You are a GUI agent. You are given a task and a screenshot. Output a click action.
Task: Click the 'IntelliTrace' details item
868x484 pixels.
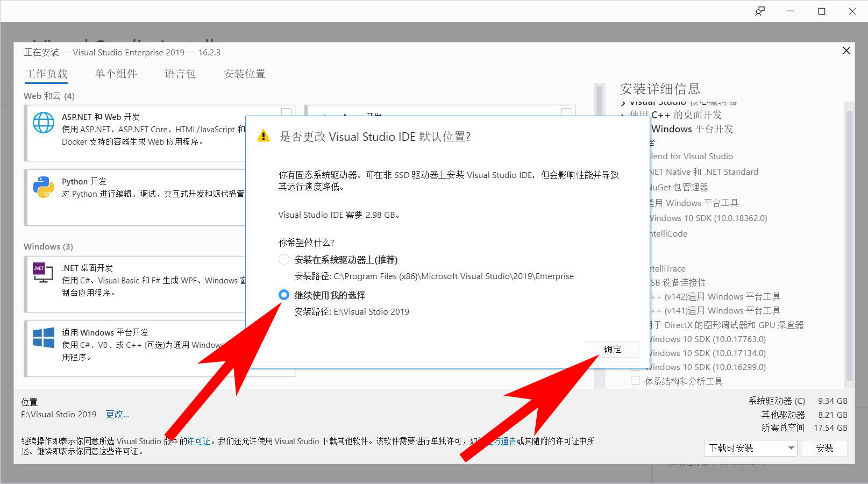tap(667, 268)
